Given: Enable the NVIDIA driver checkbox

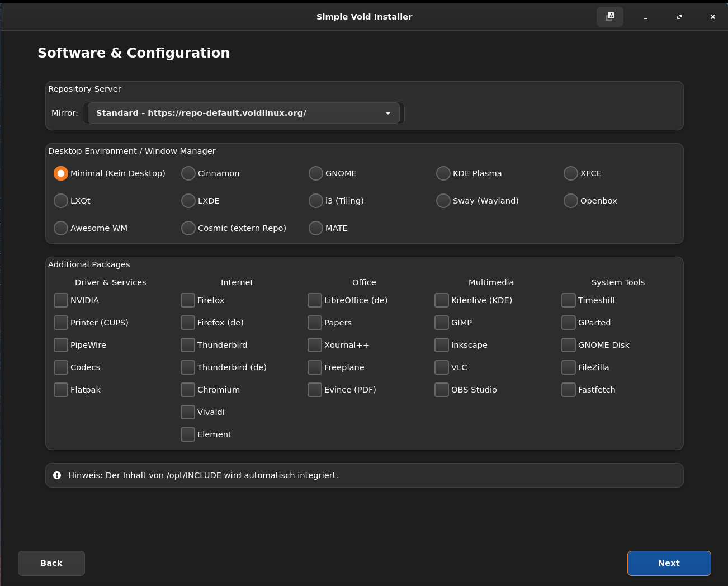Looking at the screenshot, I should (61, 300).
